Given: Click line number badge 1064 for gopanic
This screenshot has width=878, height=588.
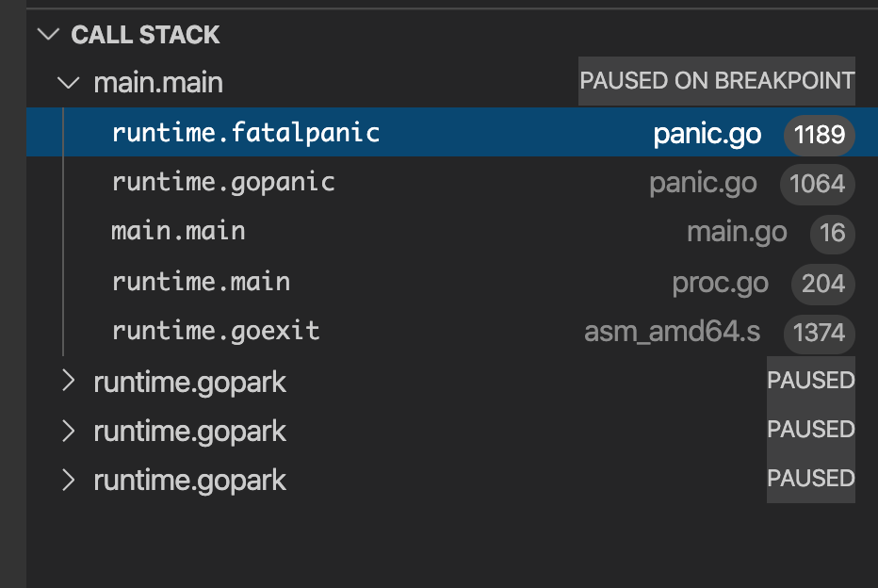Looking at the screenshot, I should pyautogui.click(x=817, y=184).
